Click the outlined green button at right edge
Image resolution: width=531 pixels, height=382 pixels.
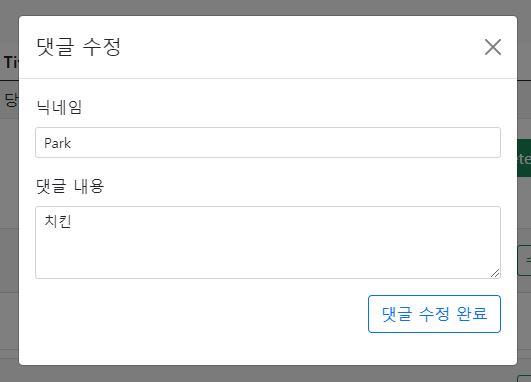(524, 260)
